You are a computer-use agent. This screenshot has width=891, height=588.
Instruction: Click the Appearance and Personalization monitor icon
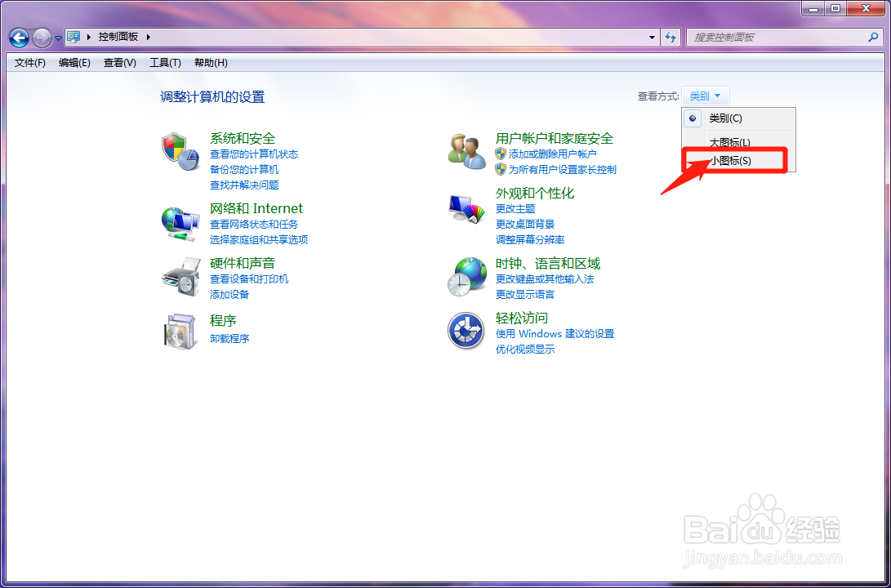[466, 210]
